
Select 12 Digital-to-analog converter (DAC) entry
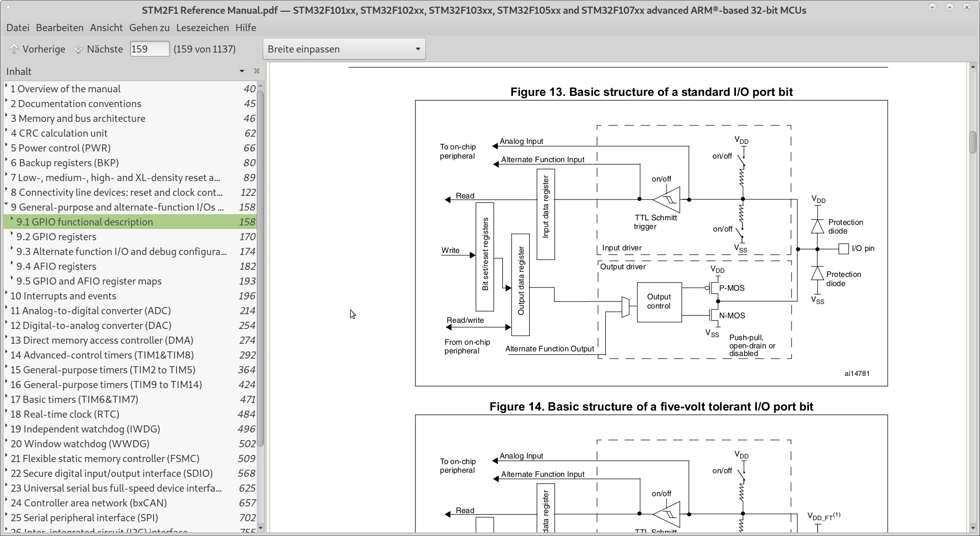pos(130,325)
